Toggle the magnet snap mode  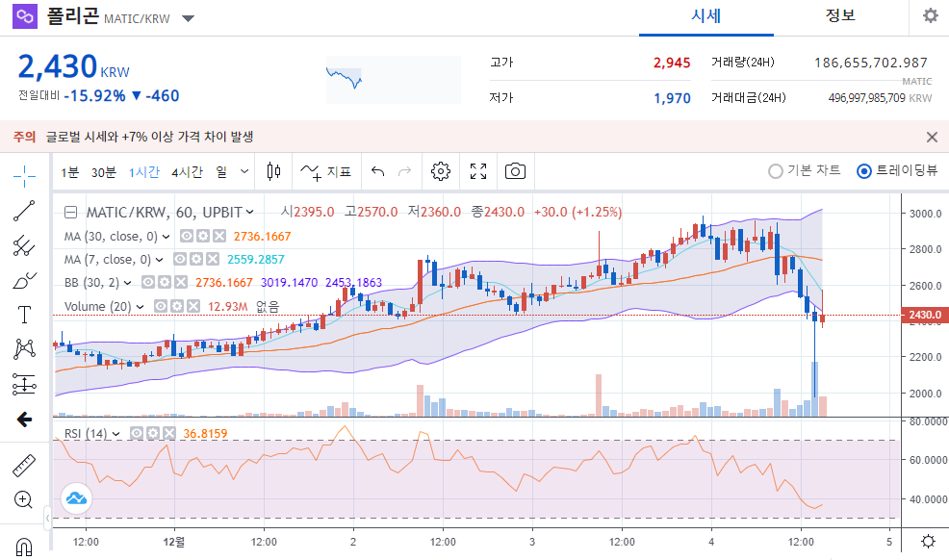coord(23,547)
